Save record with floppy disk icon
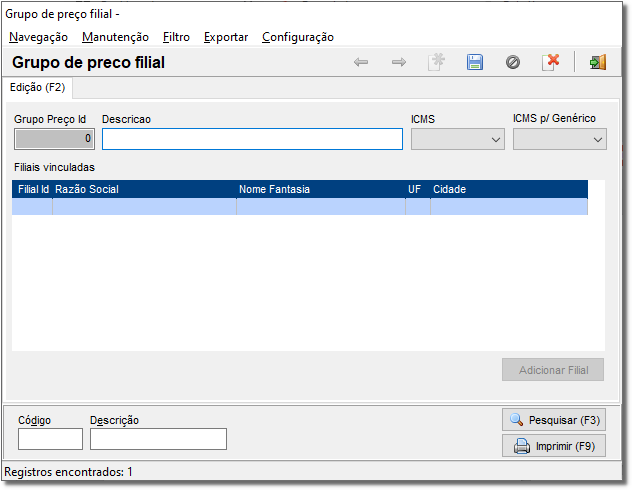Image resolution: width=632 pixels, height=490 pixels. (475, 62)
